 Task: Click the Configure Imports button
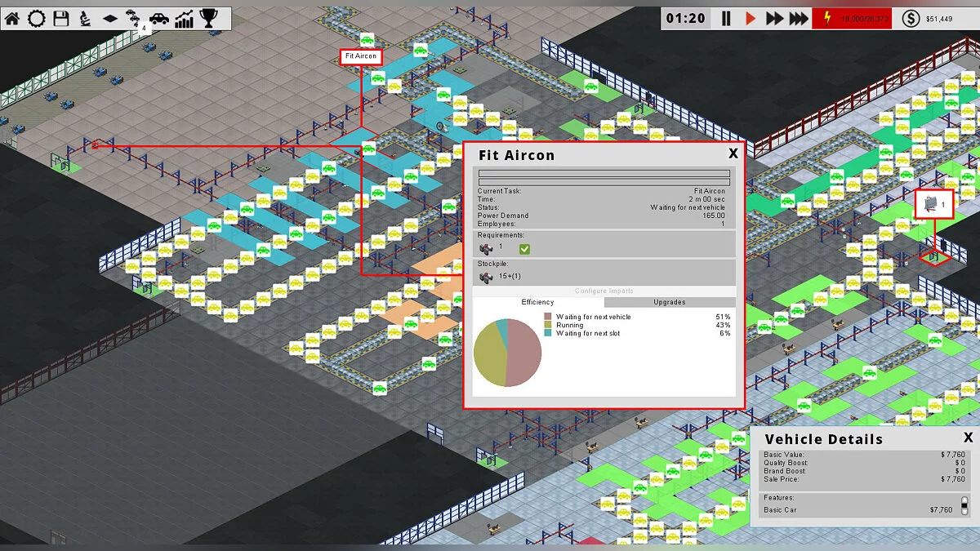(604, 291)
